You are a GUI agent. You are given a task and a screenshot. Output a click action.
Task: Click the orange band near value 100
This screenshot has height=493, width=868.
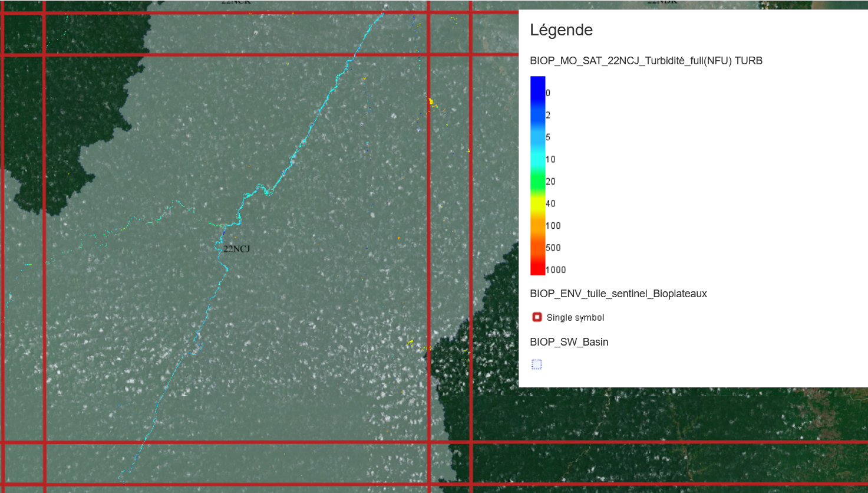click(537, 226)
